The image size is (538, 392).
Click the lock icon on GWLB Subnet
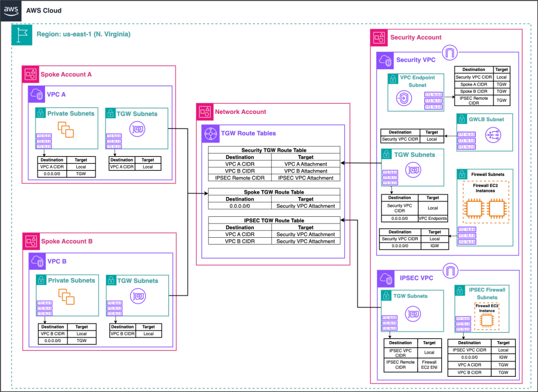(x=461, y=119)
